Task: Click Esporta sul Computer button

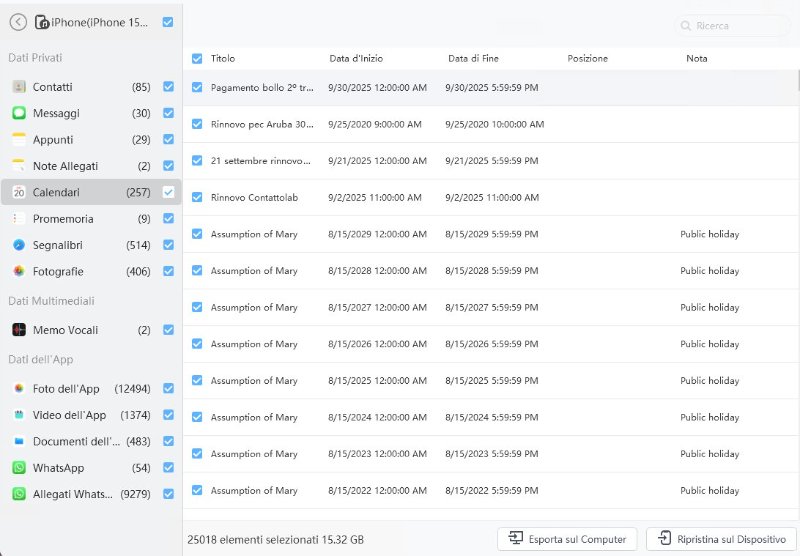Action: (x=567, y=539)
